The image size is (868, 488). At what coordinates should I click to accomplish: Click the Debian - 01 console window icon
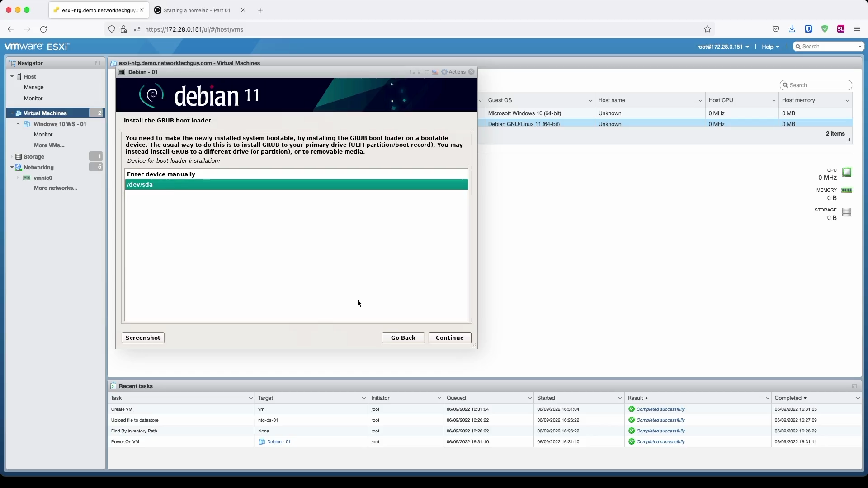[x=122, y=72]
